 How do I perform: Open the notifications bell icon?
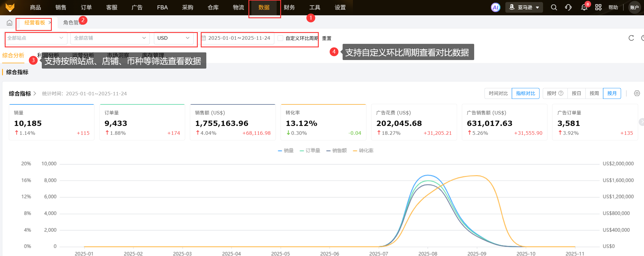tap(584, 7)
